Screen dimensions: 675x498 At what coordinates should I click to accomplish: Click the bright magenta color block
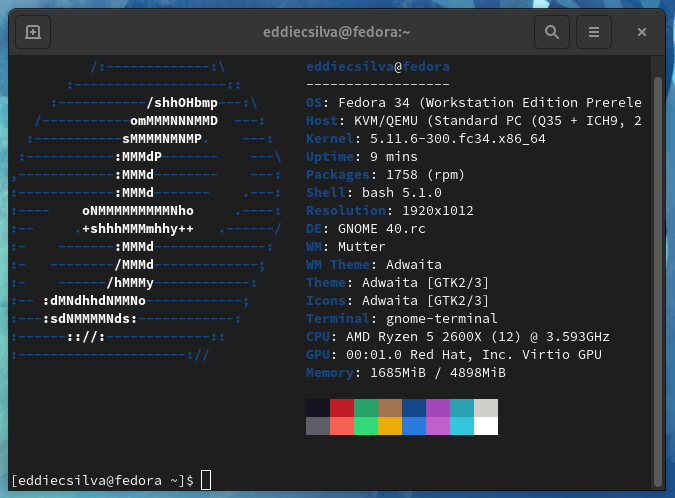[438, 426]
